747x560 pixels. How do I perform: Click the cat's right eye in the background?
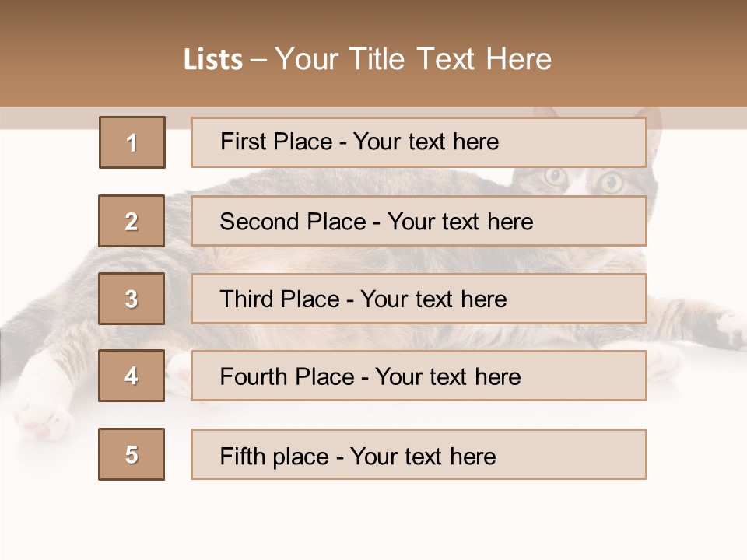pos(612,182)
